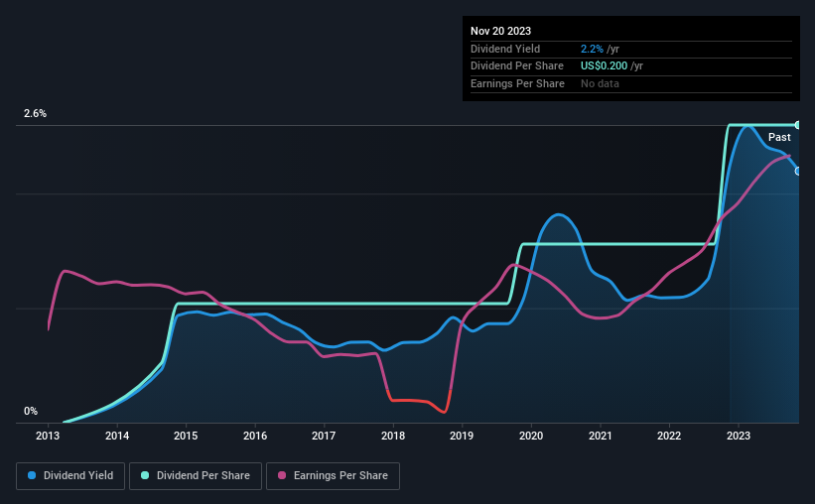Click the 0% y-axis label
Screen dimensions: 815x504
[31, 411]
